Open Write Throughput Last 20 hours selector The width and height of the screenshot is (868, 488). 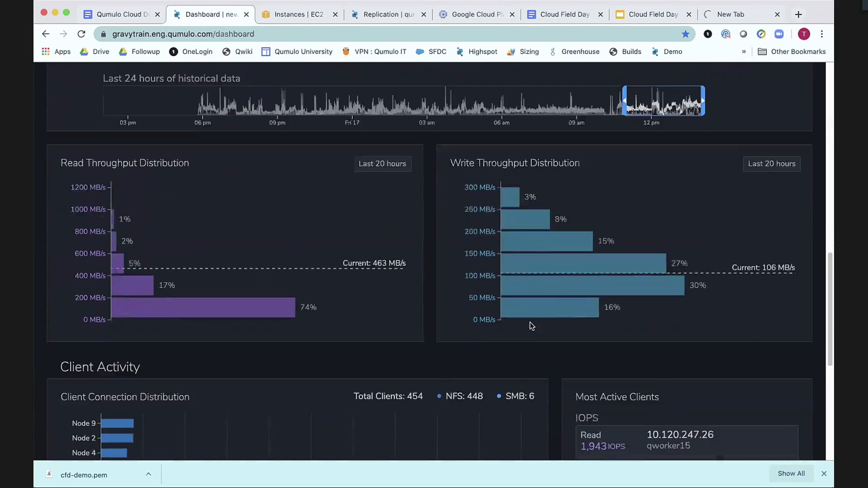point(771,164)
